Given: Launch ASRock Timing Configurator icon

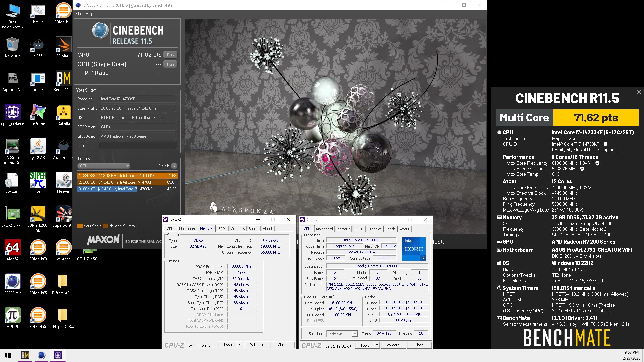Looking at the screenshot, I should pos(12,152).
